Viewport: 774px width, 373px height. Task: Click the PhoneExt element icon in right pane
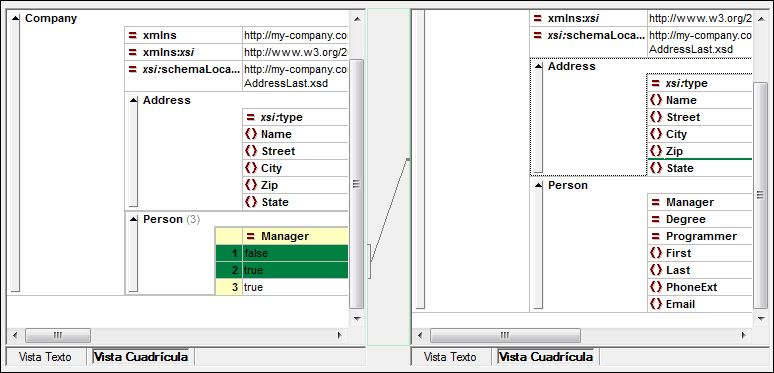click(656, 287)
